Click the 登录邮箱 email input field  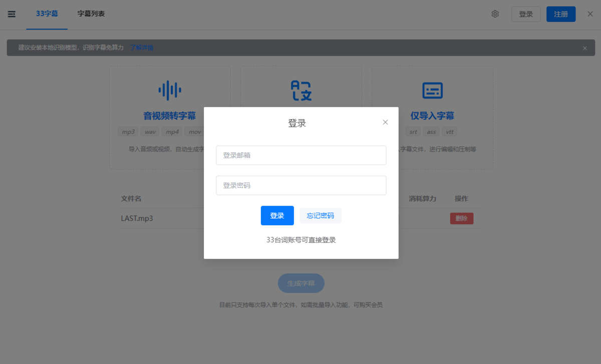point(301,155)
